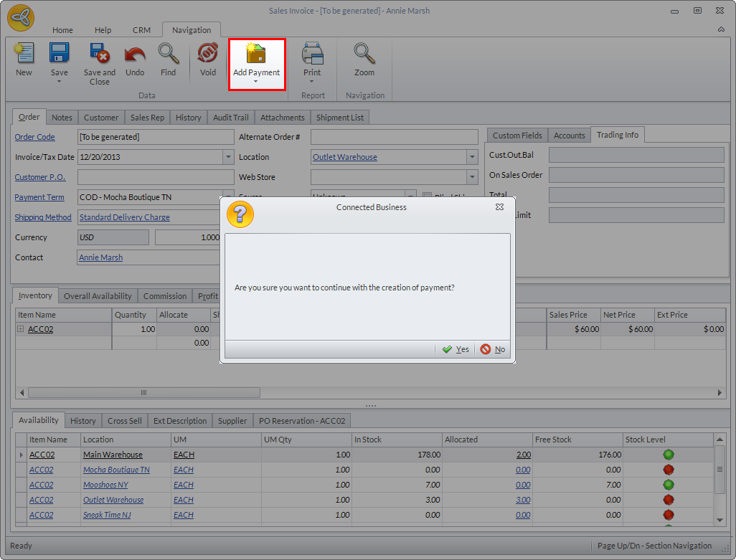The height and width of the screenshot is (560, 736).
Task: Open the Invoice/Tax Date dropdown
Action: [228, 157]
